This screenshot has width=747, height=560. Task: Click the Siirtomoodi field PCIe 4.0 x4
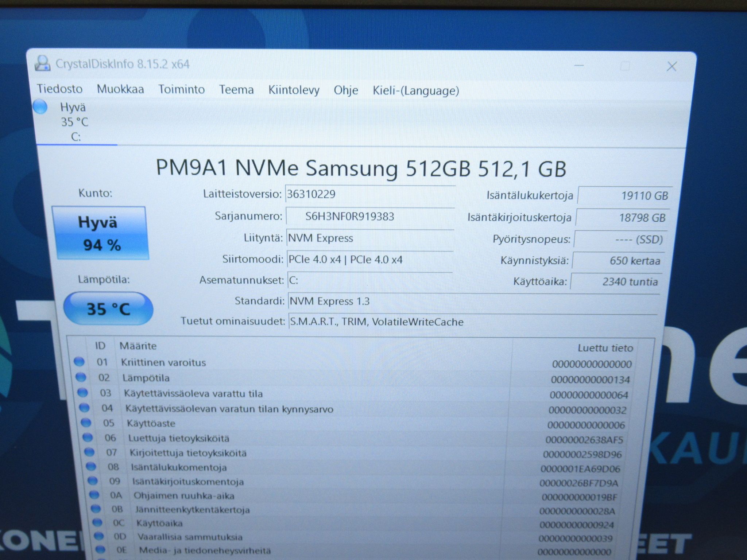point(370,260)
